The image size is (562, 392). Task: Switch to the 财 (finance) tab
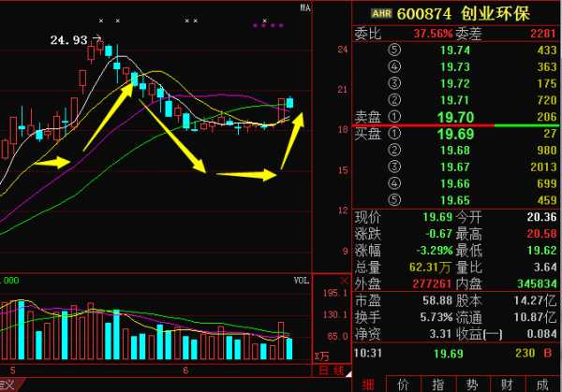(507, 384)
